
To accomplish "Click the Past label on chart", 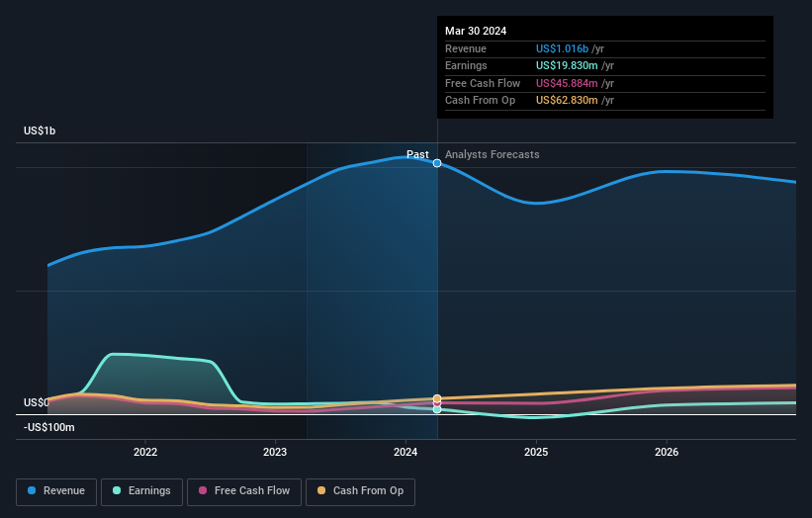I will [x=417, y=154].
